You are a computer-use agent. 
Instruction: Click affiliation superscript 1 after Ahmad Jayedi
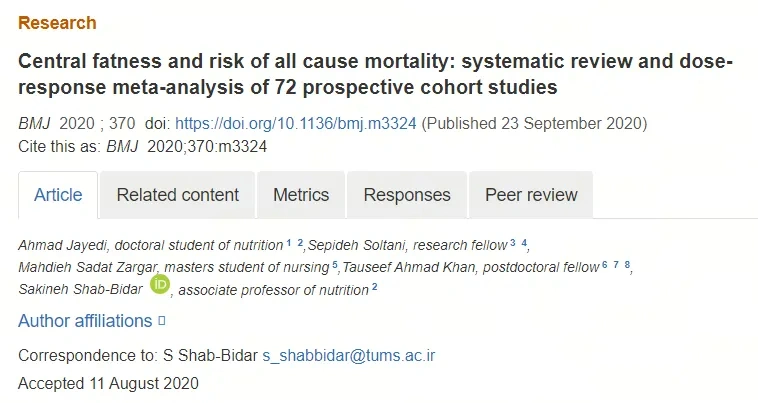tap(289, 243)
